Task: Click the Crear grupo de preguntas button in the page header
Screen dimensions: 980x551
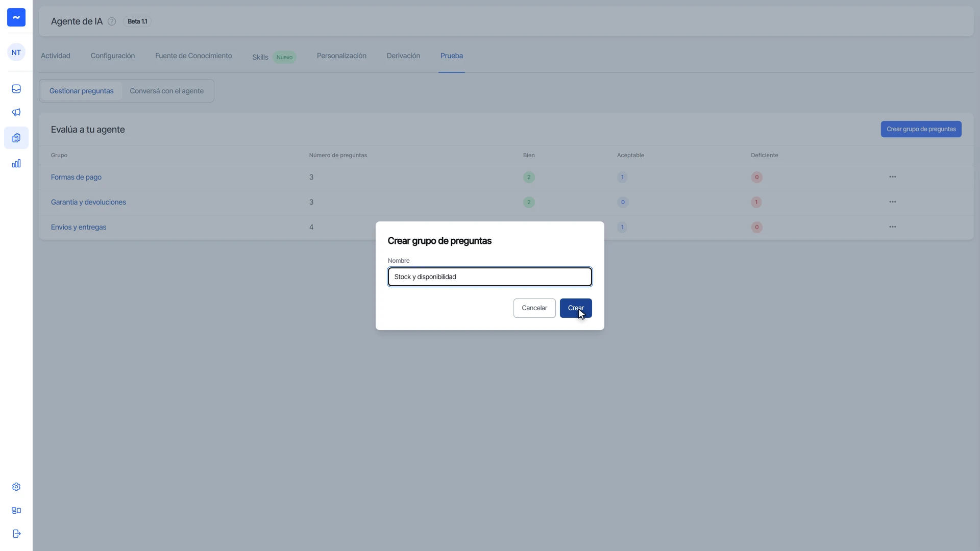Action: click(921, 129)
